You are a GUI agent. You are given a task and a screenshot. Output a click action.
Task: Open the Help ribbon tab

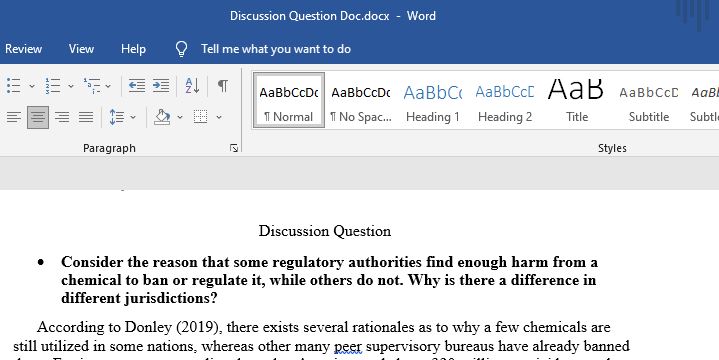pyautogui.click(x=133, y=49)
